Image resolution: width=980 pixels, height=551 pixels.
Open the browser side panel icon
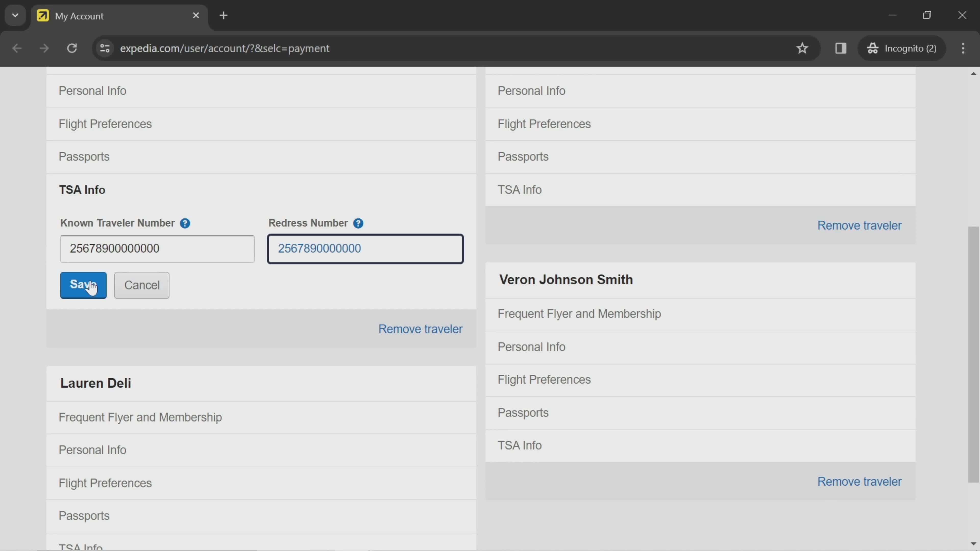coord(840,48)
